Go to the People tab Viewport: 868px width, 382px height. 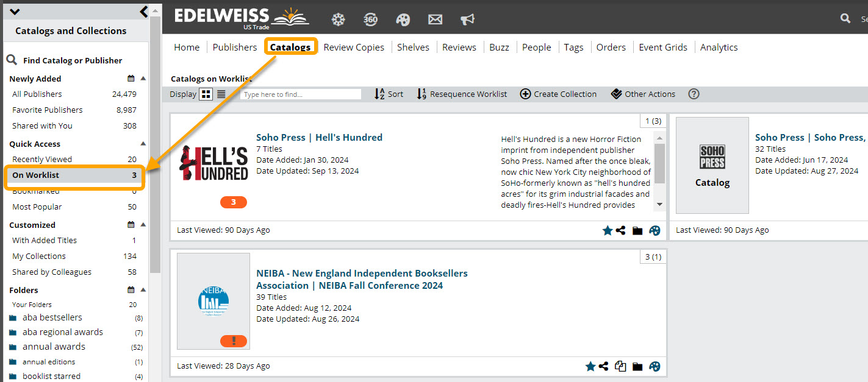click(536, 47)
